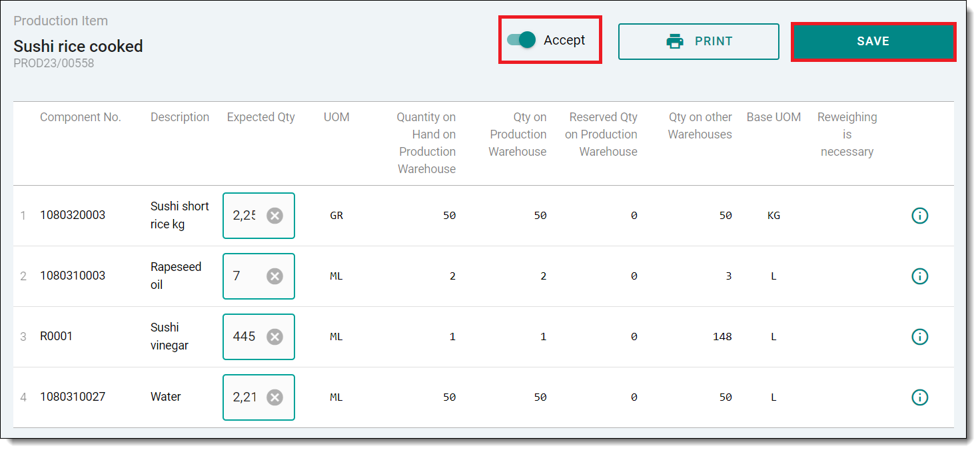Open info icon for Rapeseed oil row

click(x=919, y=276)
